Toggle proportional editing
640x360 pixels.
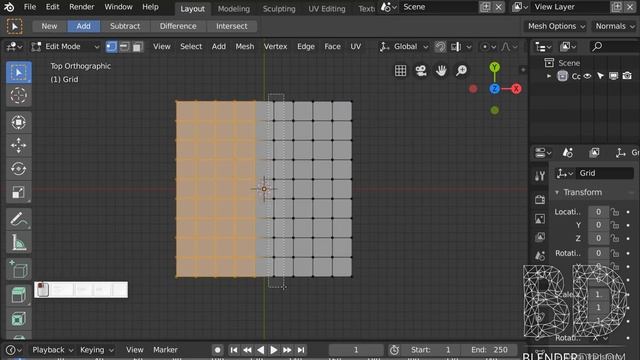[484, 47]
